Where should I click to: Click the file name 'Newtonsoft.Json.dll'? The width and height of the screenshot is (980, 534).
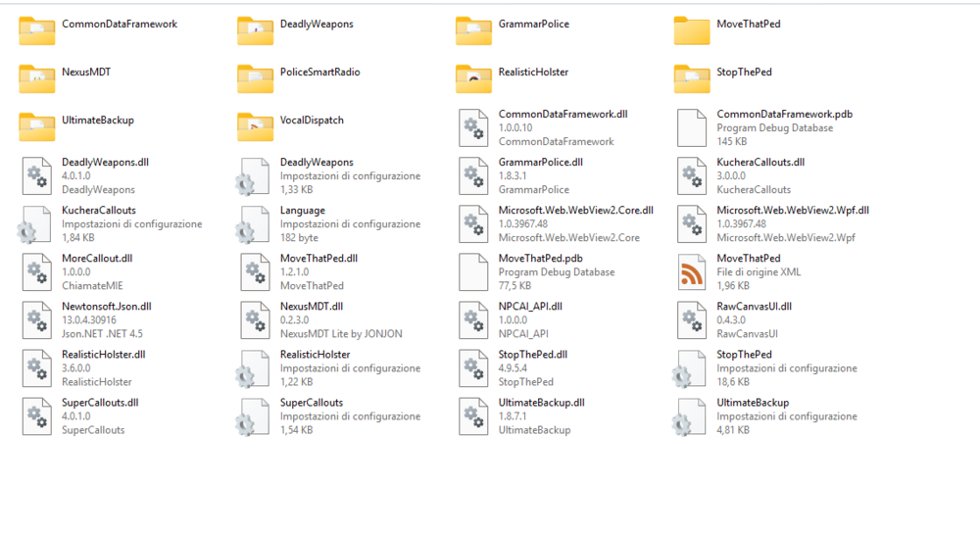[106, 307]
